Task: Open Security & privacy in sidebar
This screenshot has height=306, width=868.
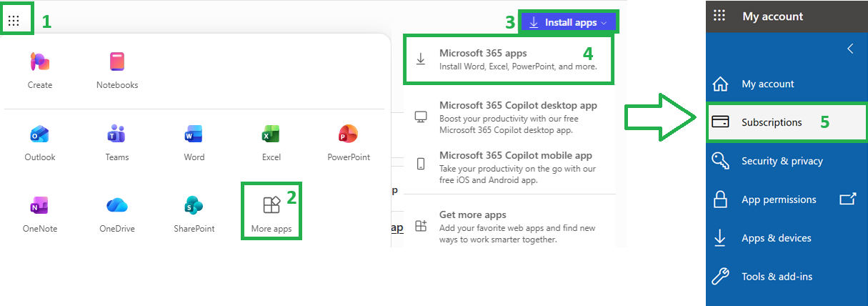Action: [787, 161]
